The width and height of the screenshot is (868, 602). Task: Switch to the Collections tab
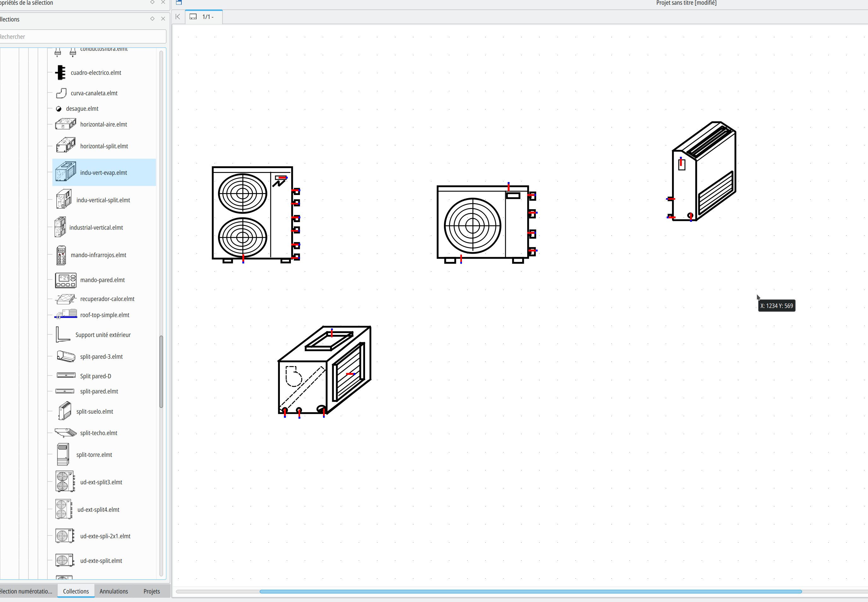tap(76, 591)
